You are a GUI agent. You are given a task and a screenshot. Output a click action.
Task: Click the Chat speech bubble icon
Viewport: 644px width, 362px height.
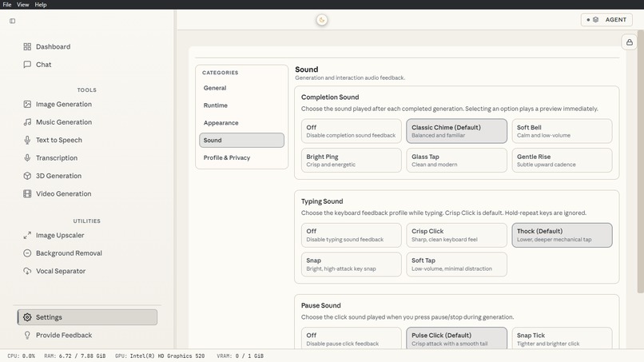27,65
